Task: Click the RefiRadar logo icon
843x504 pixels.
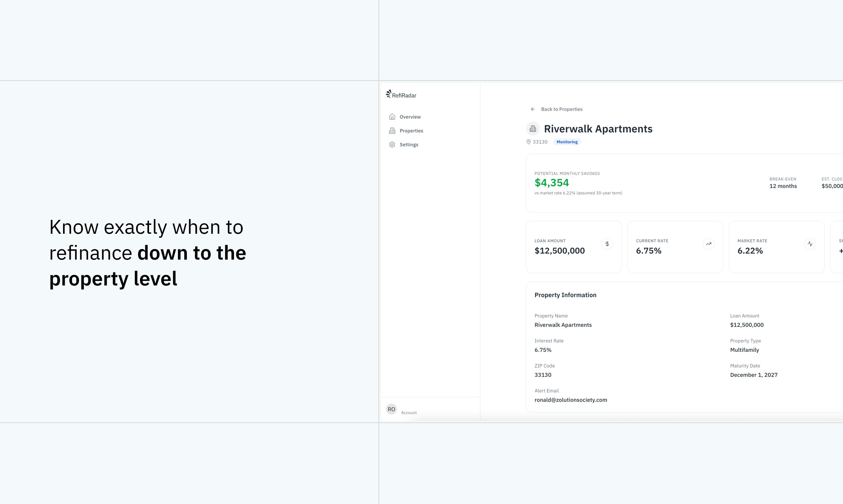Action: tap(389, 94)
